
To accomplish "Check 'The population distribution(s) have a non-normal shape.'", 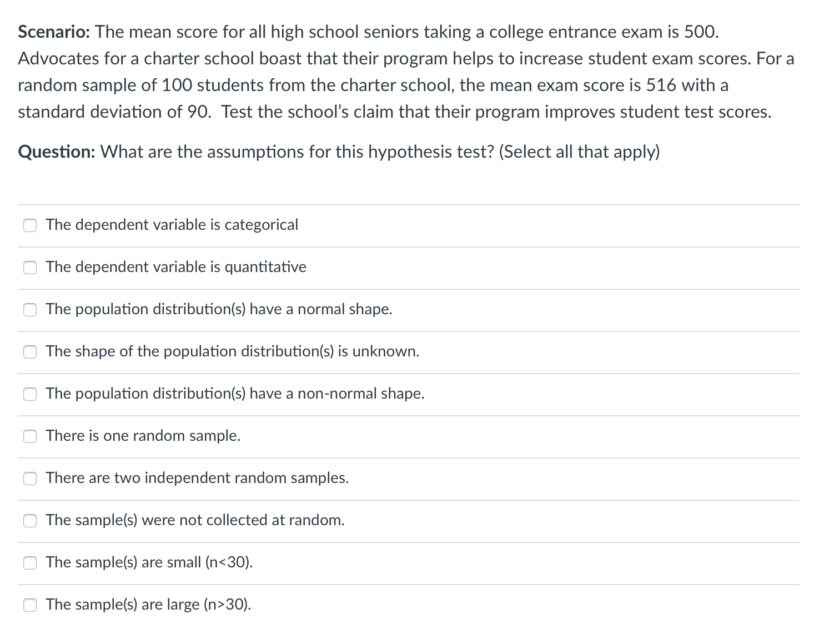I will tap(31, 394).
